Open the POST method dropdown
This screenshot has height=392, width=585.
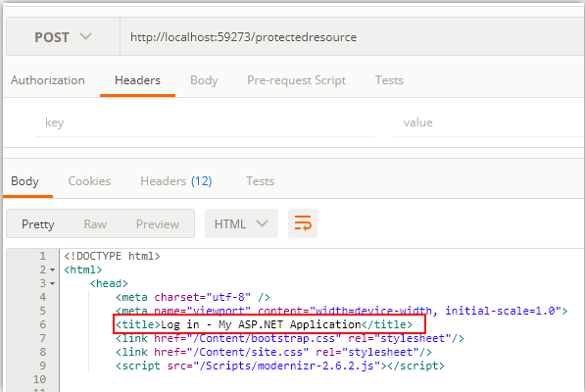[x=63, y=37]
